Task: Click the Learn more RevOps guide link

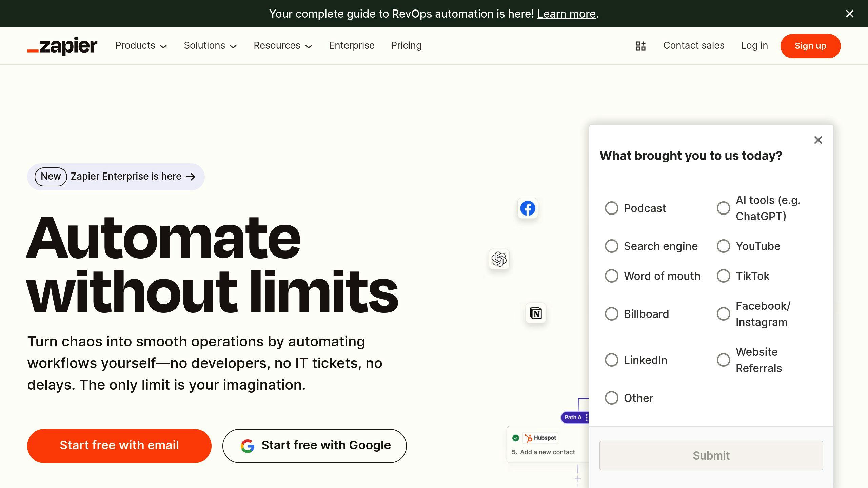Action: tap(566, 13)
